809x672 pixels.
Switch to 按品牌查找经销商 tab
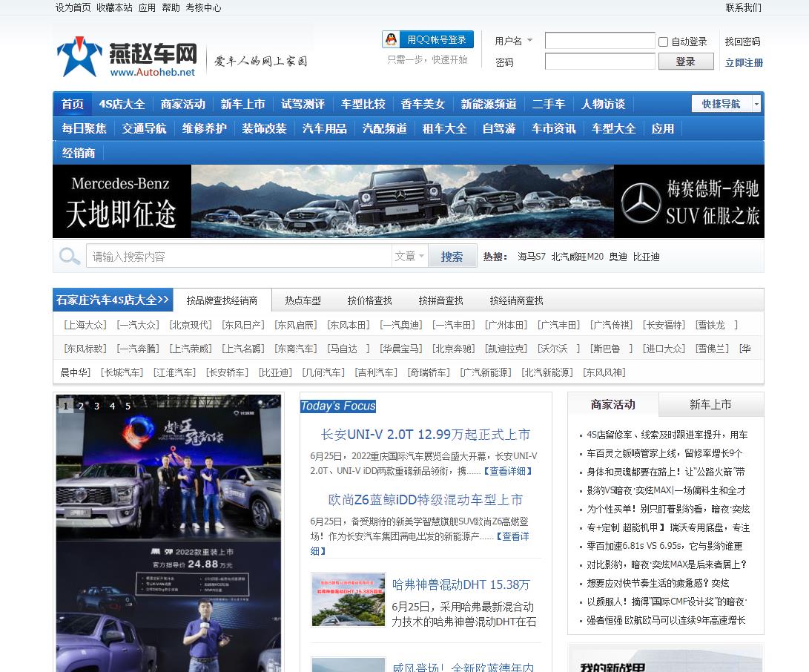click(222, 300)
